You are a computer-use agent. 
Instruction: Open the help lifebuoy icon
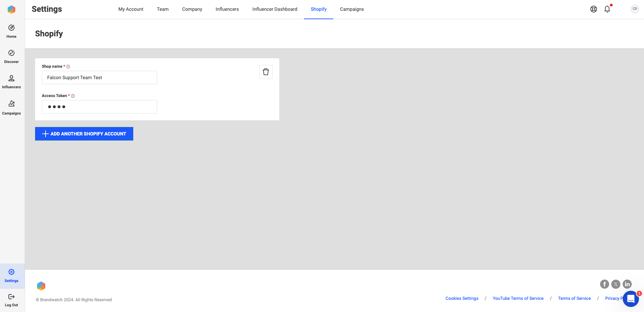[x=594, y=9]
